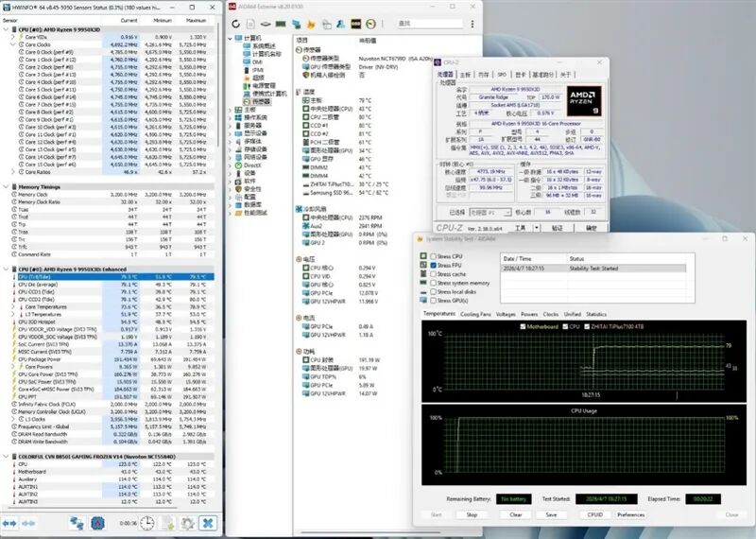The width and height of the screenshot is (756, 539).
Task: Switch to Powers tab
Action: pos(529,314)
